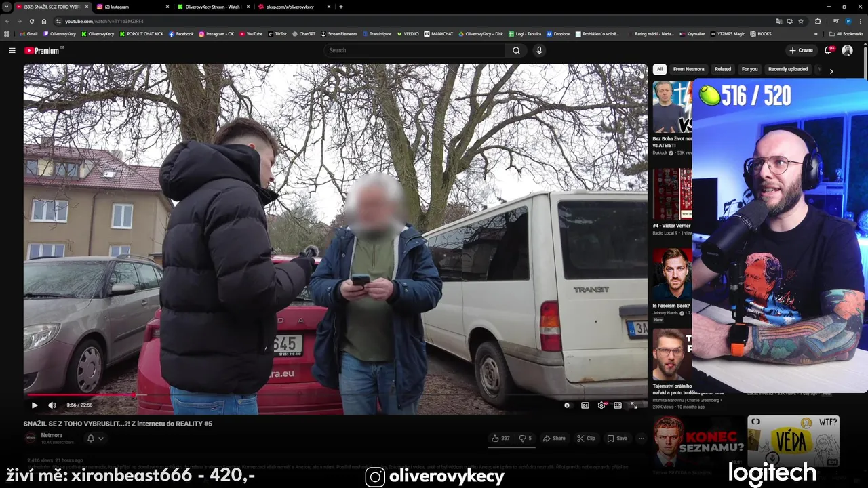The image size is (868, 488).
Task: Switch to OliverovyKecy Stream browser tab
Action: tap(212, 7)
